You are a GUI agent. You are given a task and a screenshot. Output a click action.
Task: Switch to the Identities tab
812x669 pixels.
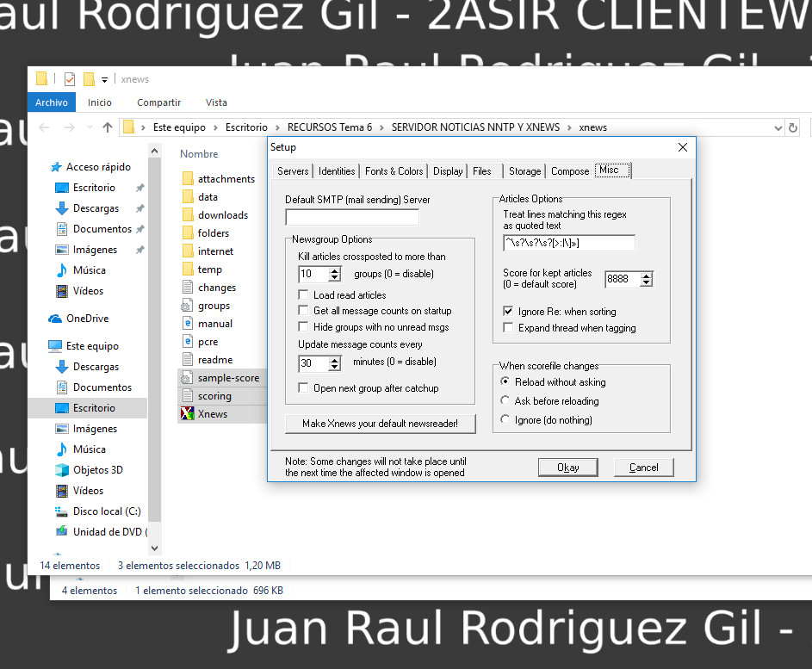pyautogui.click(x=337, y=170)
